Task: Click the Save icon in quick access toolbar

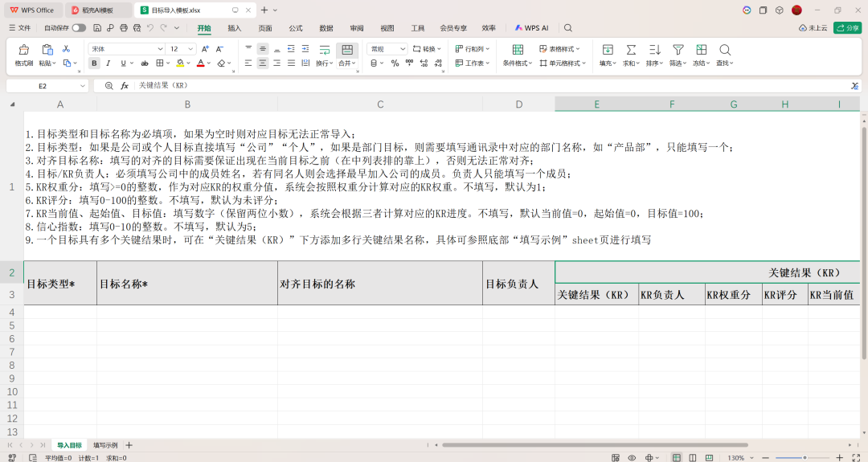Action: click(x=97, y=27)
